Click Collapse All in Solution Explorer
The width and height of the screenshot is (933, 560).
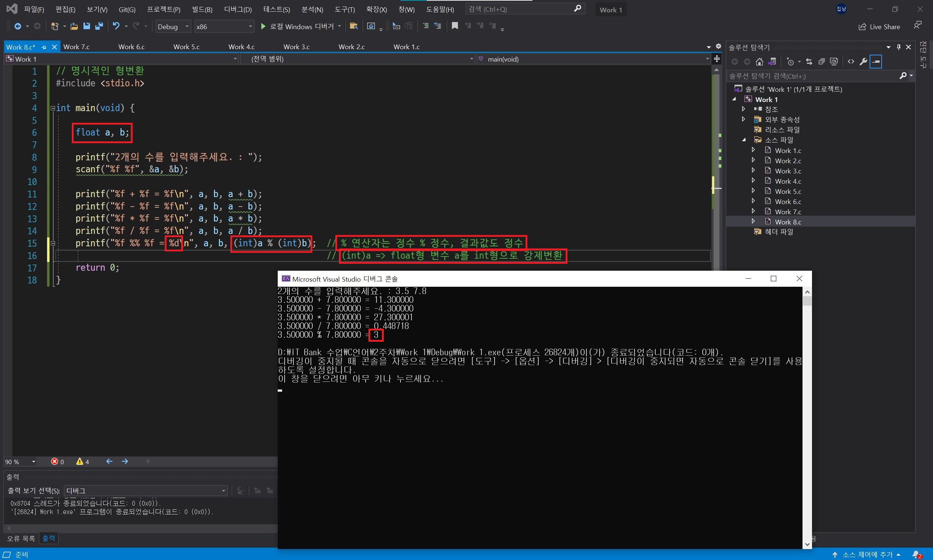[821, 62]
